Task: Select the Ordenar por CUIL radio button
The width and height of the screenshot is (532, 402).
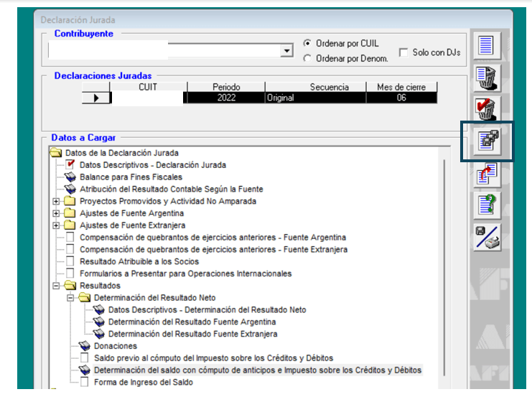Action: tap(307, 43)
